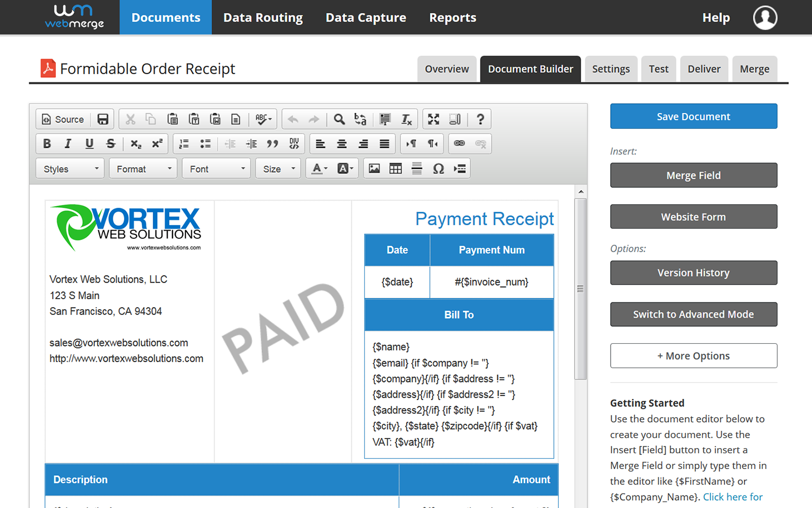Toggle Source view in editor toolbar
Image resolution: width=812 pixels, height=508 pixels.
tap(63, 120)
